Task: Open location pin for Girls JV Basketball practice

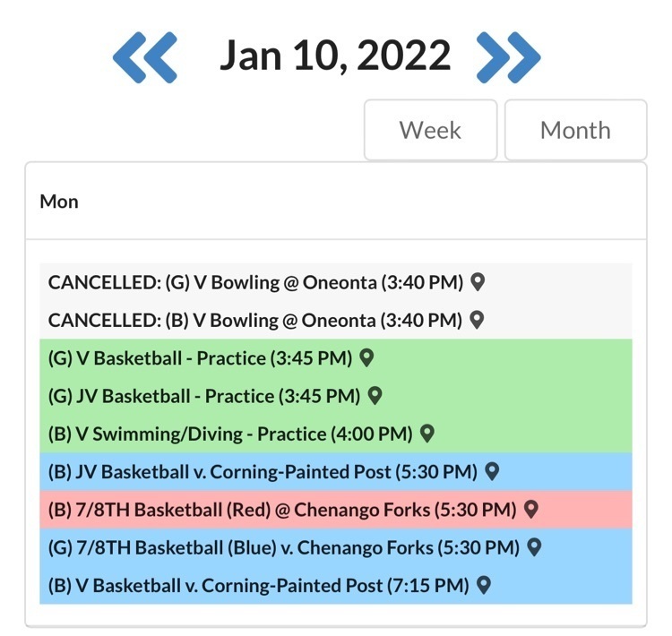Action: (x=375, y=396)
